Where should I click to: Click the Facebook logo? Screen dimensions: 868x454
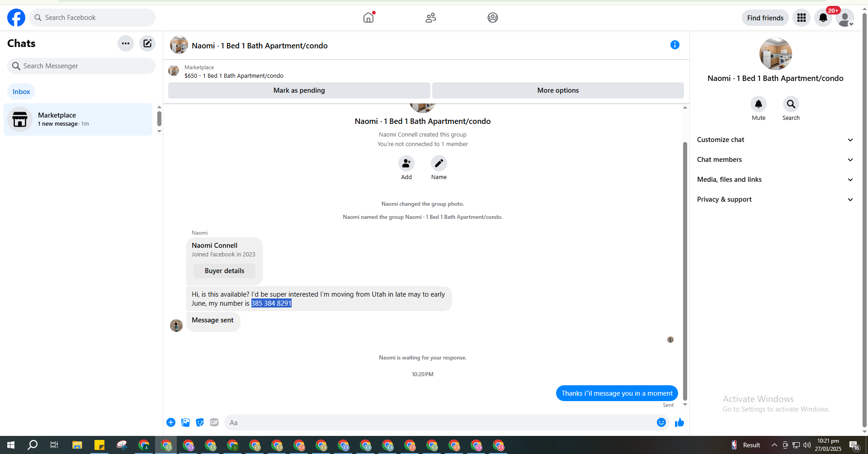pyautogui.click(x=16, y=18)
